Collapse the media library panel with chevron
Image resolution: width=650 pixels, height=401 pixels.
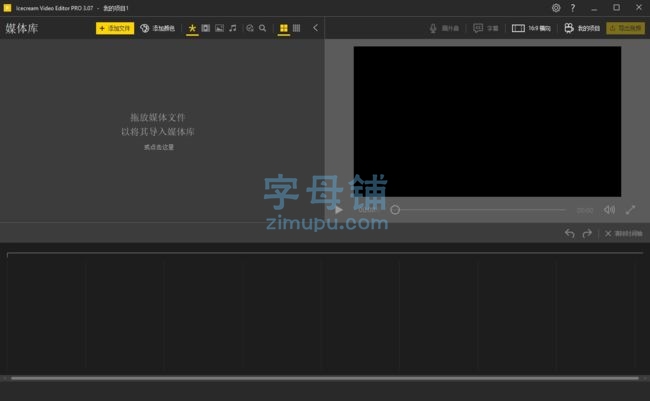[x=315, y=28]
